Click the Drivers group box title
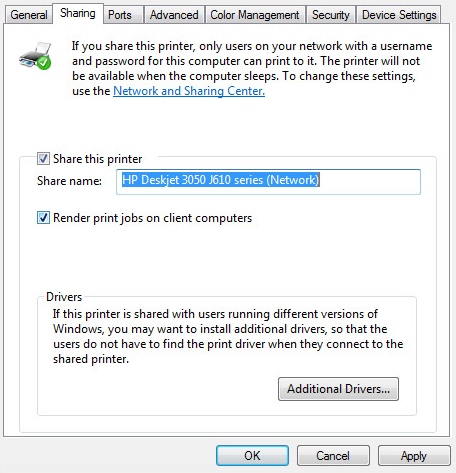 tap(64, 297)
